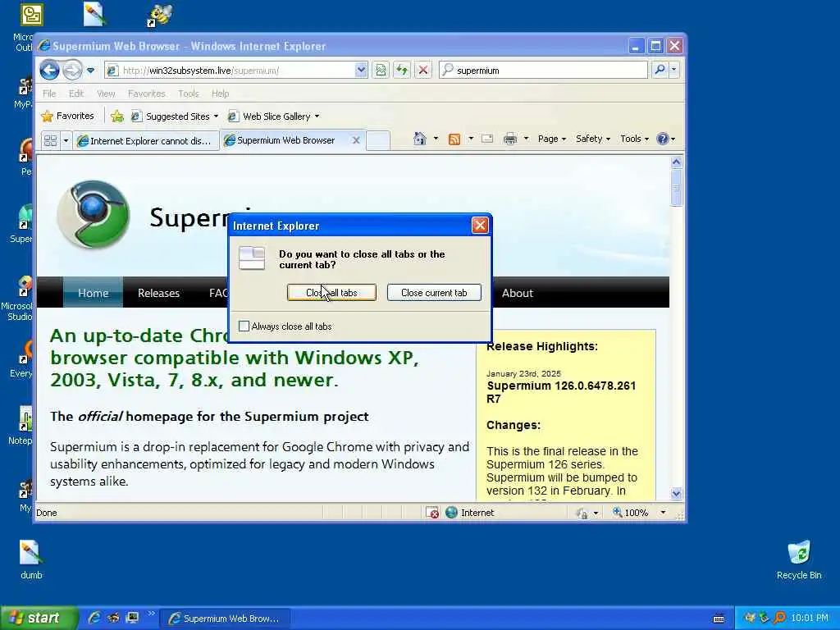
Task: Open a new blank tab
Action: [377, 140]
